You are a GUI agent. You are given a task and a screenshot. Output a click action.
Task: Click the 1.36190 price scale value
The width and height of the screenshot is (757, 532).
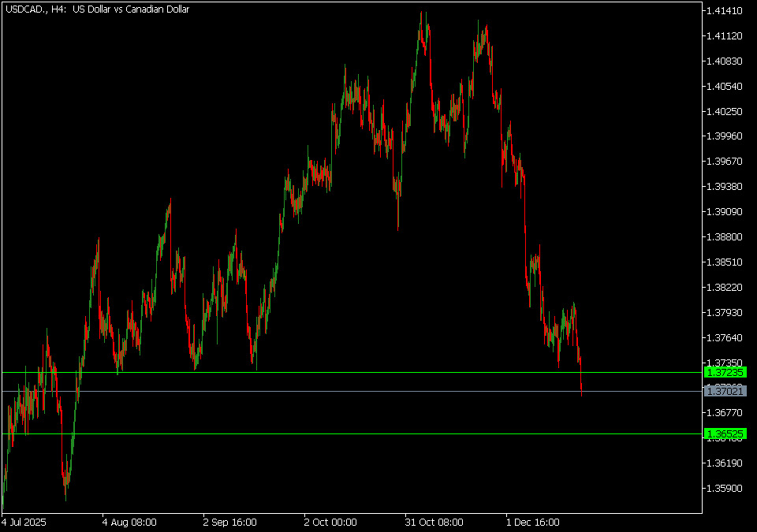click(x=724, y=463)
